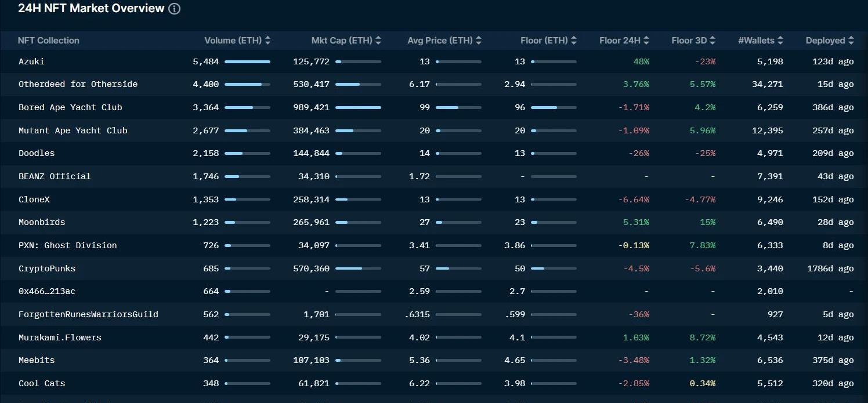Open the Azuki collection
Viewport: 868px width, 403px height.
coord(31,61)
